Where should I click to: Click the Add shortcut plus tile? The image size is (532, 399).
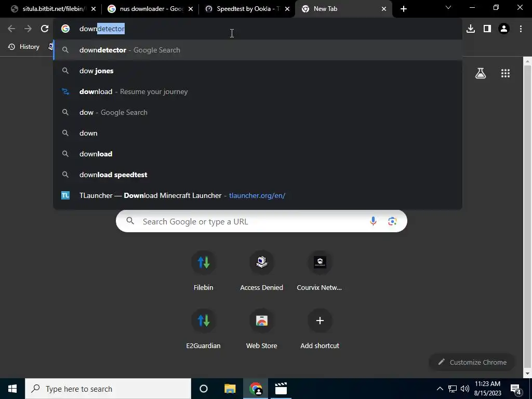[320, 329]
